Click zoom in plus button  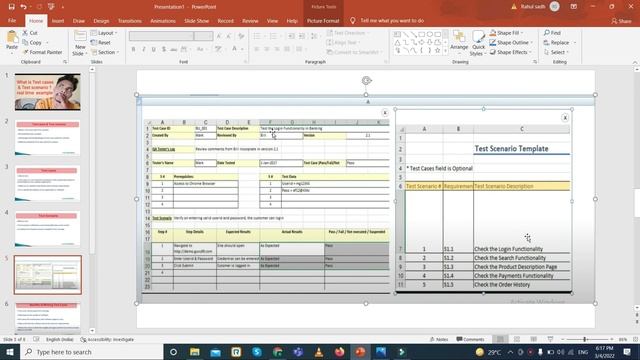click(x=611, y=339)
